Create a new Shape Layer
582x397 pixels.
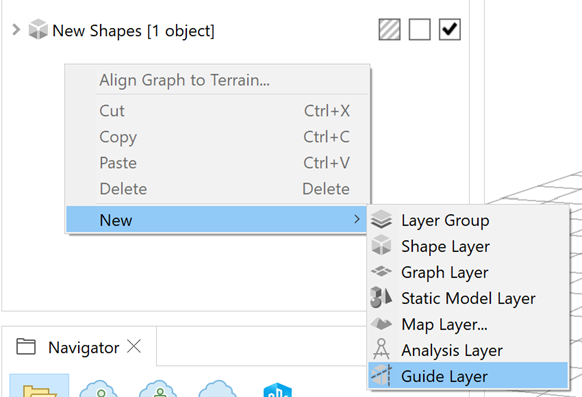pyautogui.click(x=468, y=246)
